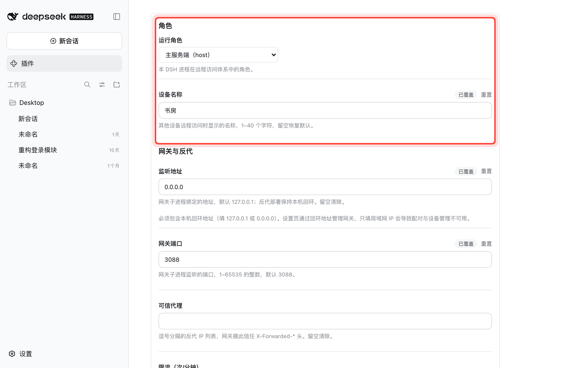588x368 pixels.
Task: Click the puzzle-piece plugin icon
Action: pyautogui.click(x=14, y=64)
